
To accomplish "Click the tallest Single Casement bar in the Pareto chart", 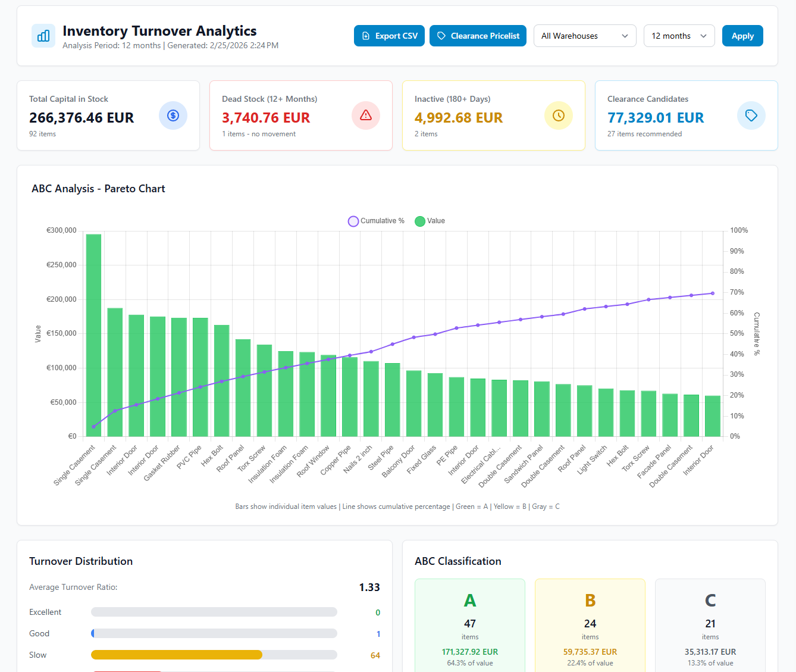I will tap(93, 333).
